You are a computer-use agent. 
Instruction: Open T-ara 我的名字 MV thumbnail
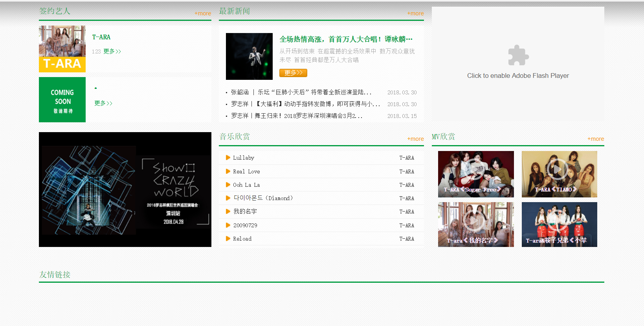coord(475,224)
